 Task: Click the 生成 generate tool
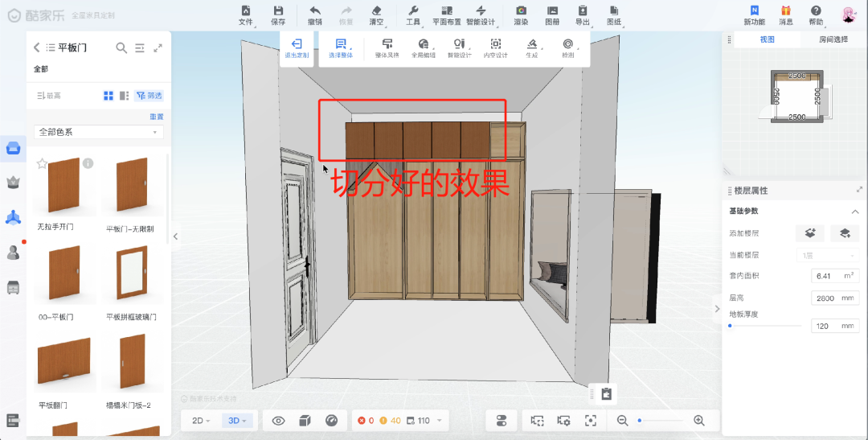click(532, 49)
